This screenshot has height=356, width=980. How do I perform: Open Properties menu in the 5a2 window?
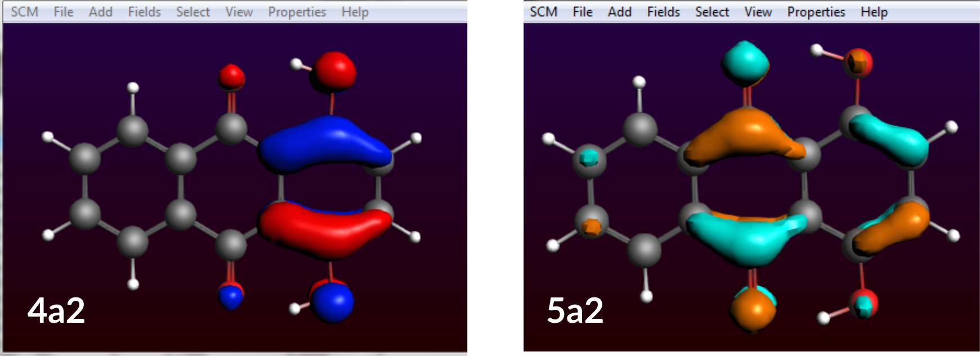(816, 12)
